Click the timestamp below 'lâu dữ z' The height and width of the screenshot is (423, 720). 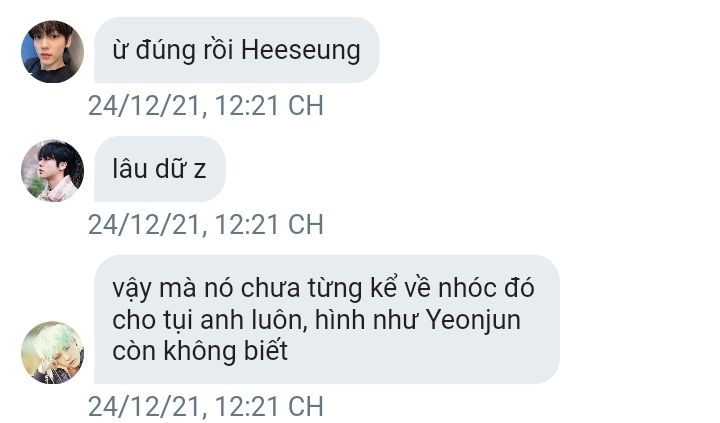tap(206, 225)
